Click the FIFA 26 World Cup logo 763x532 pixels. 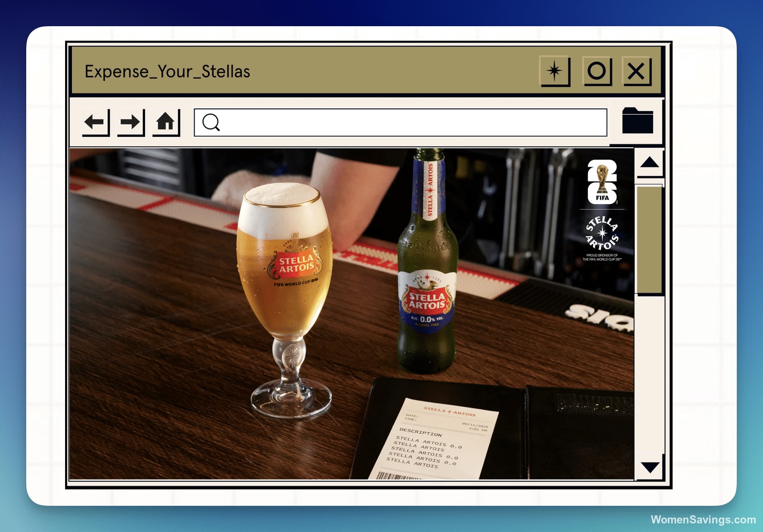tap(602, 182)
